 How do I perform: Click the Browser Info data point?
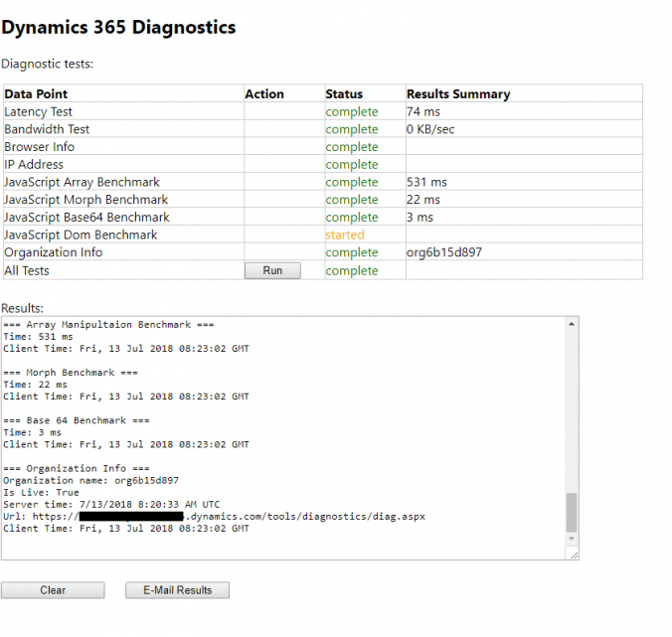[40, 147]
